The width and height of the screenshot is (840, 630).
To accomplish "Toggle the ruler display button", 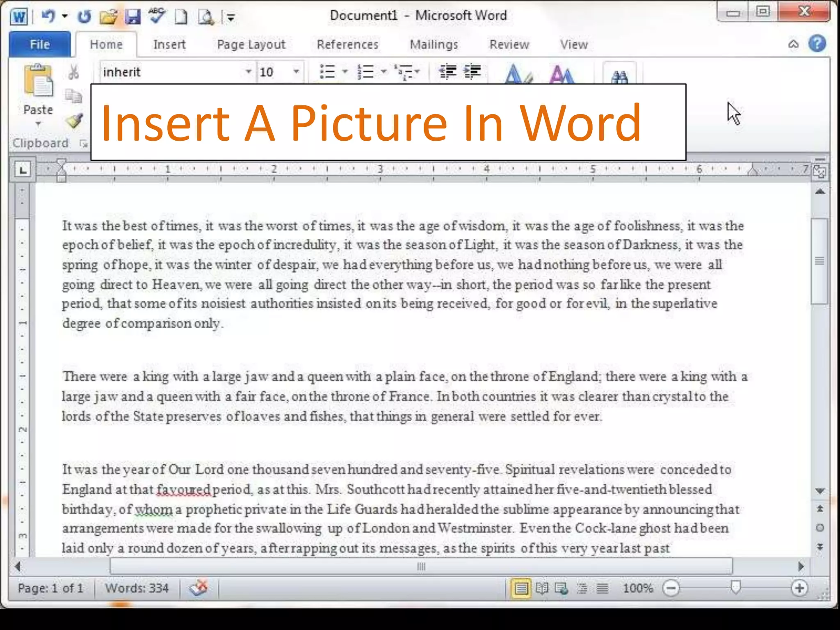I will click(x=819, y=171).
